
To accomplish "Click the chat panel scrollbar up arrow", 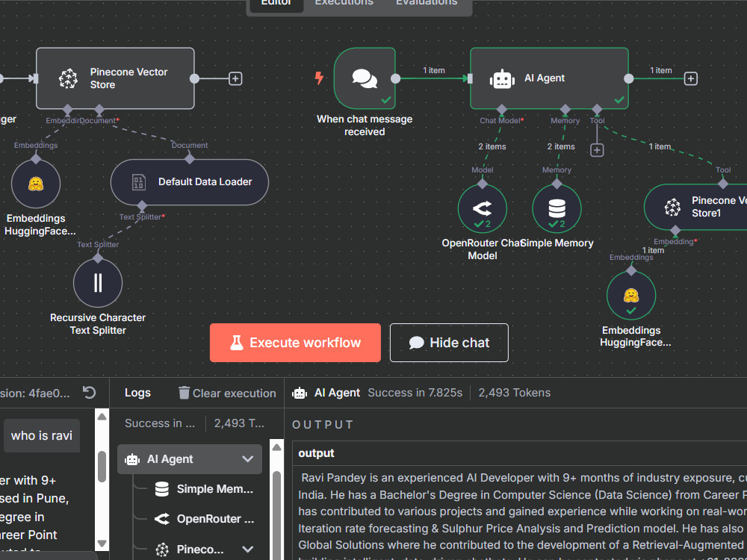I will [x=102, y=417].
